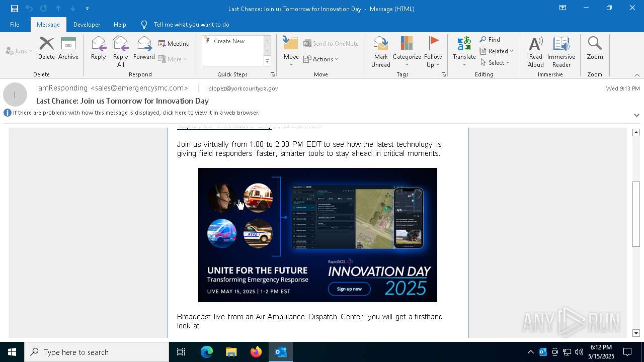Image resolution: width=644 pixels, height=362 pixels.
Task: Open the More respond options dropdown
Action: point(173,59)
